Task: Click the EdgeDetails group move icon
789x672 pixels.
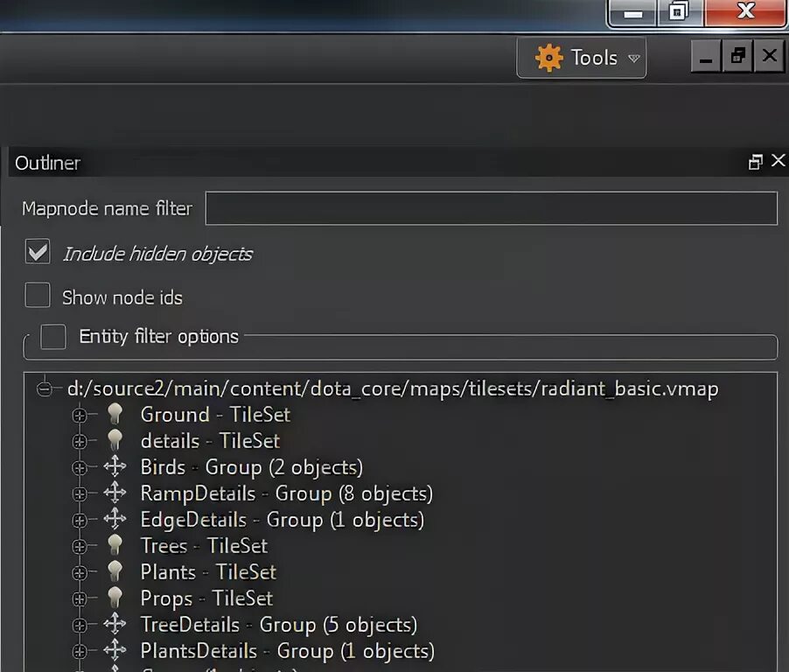Action: [115, 519]
